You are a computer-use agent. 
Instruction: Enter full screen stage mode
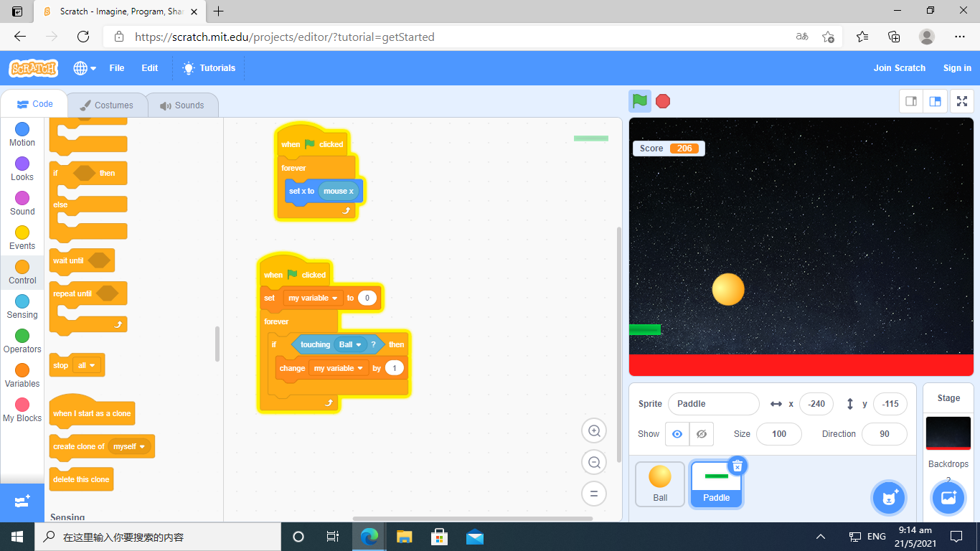[962, 101]
